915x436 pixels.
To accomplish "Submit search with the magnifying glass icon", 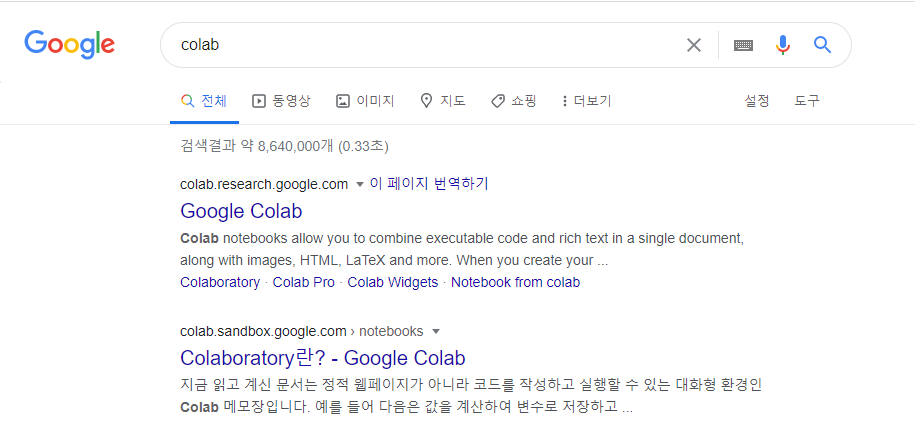I will [822, 44].
